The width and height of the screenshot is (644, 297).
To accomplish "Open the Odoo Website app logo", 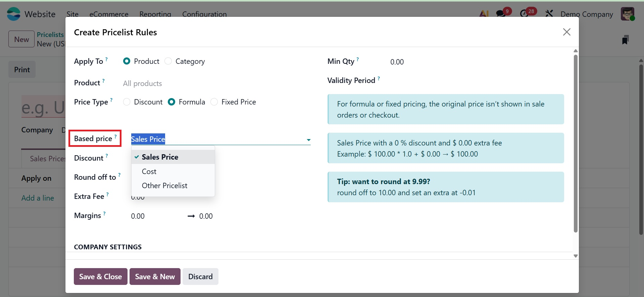I will point(14,14).
